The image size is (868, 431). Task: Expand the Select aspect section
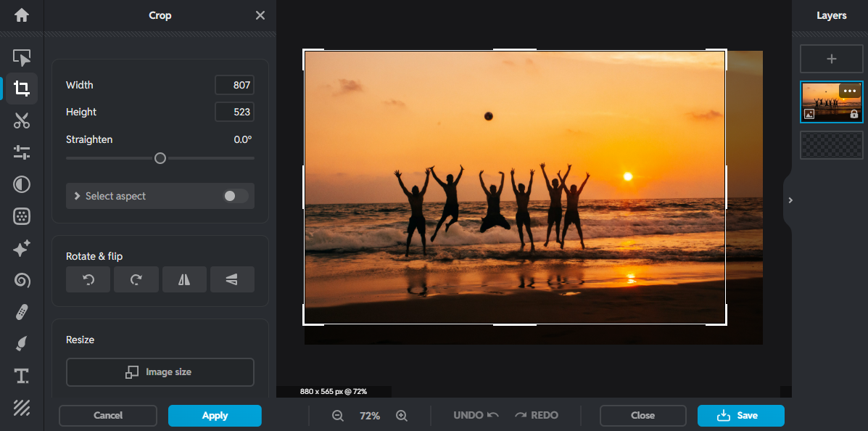coord(77,196)
